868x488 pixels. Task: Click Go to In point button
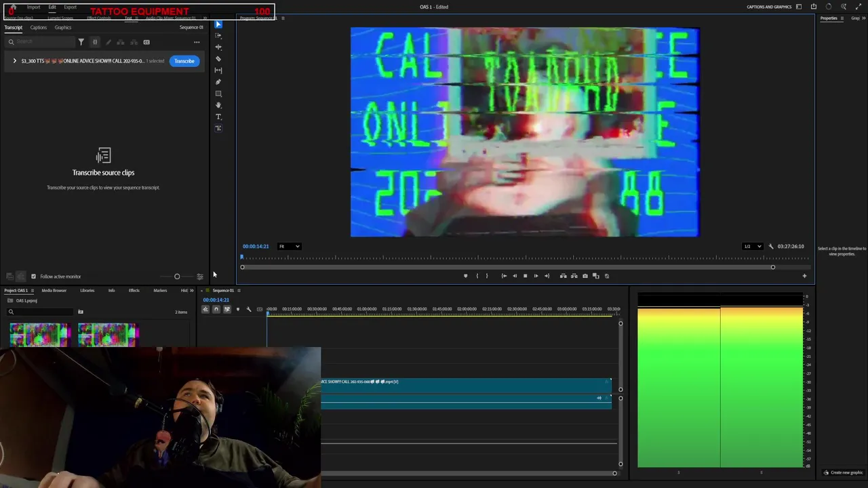click(x=504, y=276)
